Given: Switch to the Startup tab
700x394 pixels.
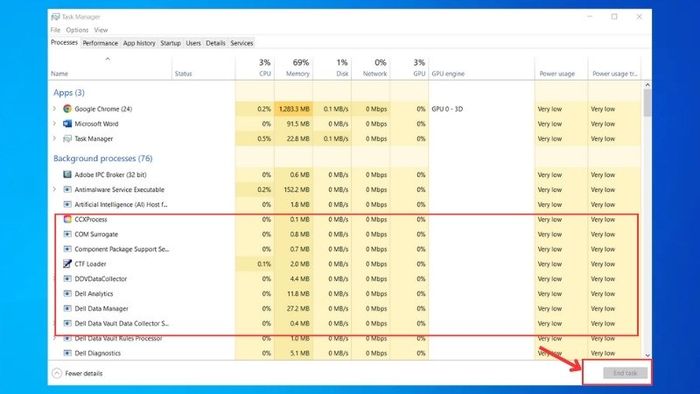Looking at the screenshot, I should (171, 43).
